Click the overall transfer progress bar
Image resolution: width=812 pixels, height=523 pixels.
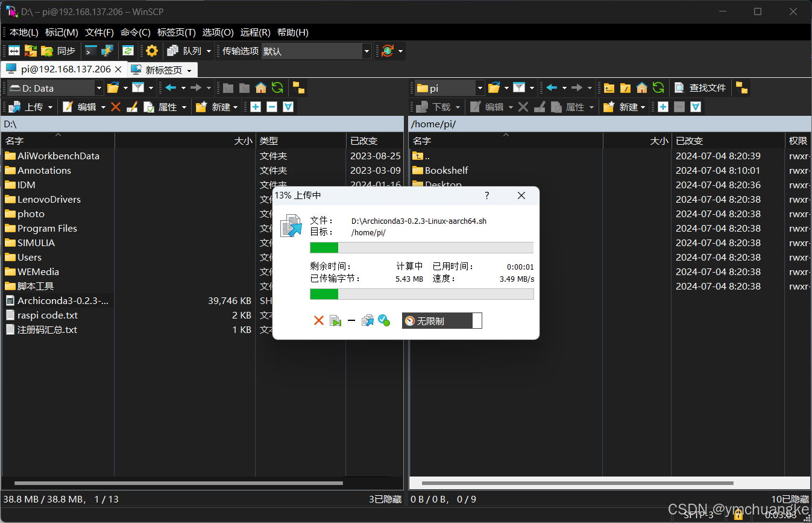pos(421,294)
